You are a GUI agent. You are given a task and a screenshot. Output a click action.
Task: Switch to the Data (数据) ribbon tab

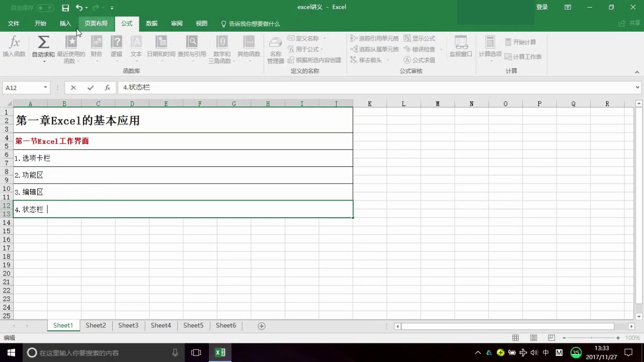(151, 23)
